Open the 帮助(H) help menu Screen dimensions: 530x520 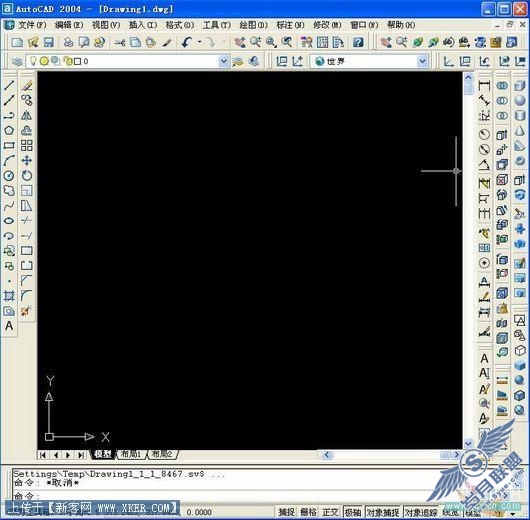401,25
